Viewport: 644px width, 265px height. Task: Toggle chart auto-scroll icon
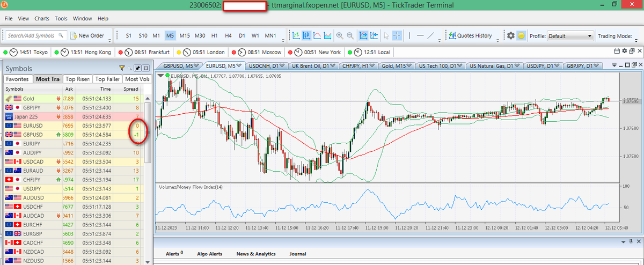(x=363, y=35)
